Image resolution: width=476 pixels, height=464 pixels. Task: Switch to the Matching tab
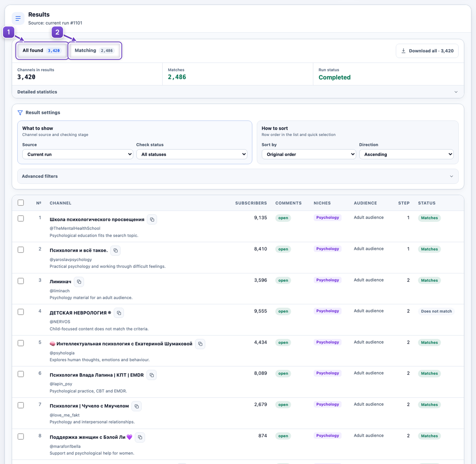point(95,50)
